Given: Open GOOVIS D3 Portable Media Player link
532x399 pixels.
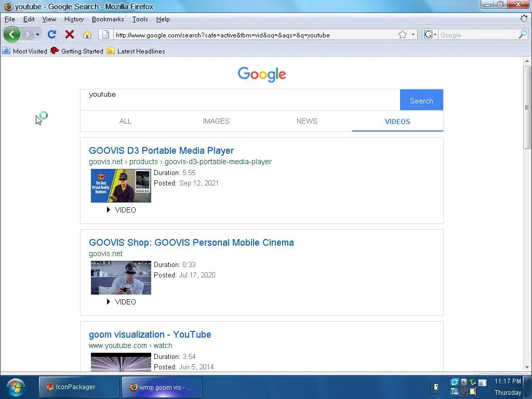Looking at the screenshot, I should (161, 151).
